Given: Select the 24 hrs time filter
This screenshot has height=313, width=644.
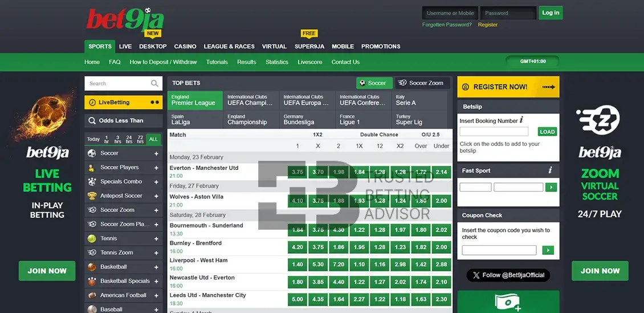Looking at the screenshot, I should [x=129, y=139].
